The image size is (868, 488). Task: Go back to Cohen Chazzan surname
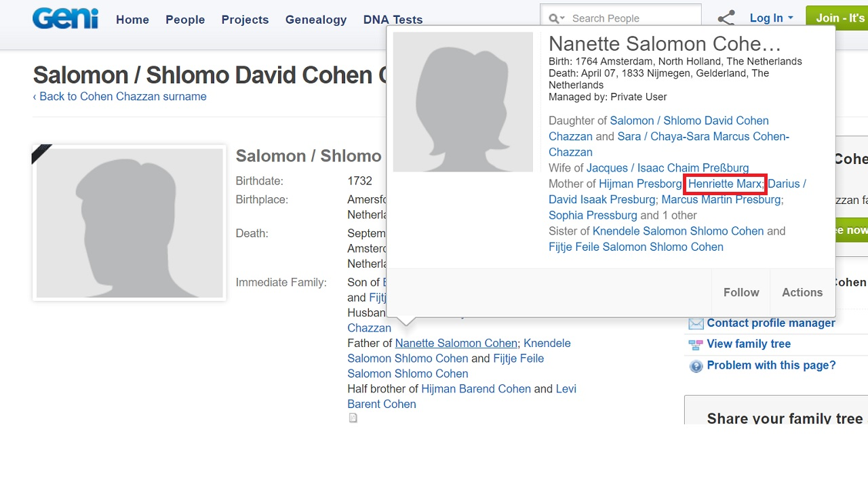click(119, 96)
